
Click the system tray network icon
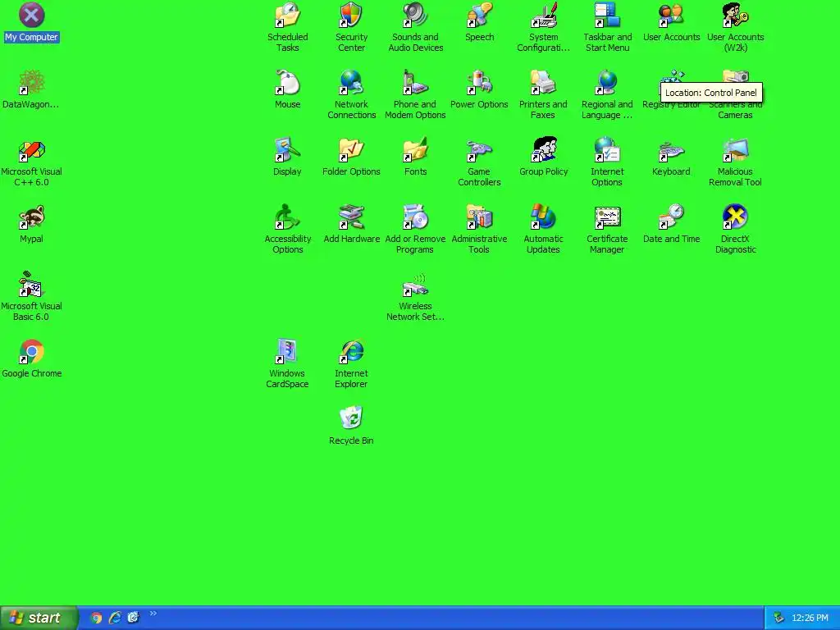[x=778, y=618]
